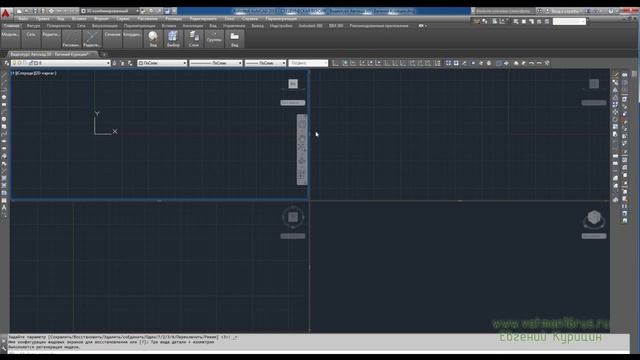
Task: Click Open file in quick access toolbar
Action: (27, 11)
